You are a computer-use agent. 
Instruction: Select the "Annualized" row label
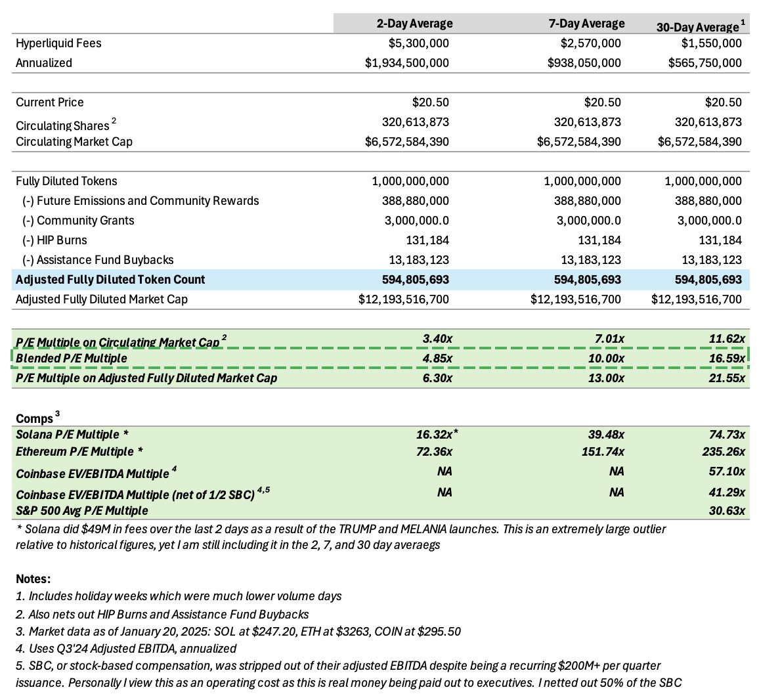pyautogui.click(x=43, y=63)
